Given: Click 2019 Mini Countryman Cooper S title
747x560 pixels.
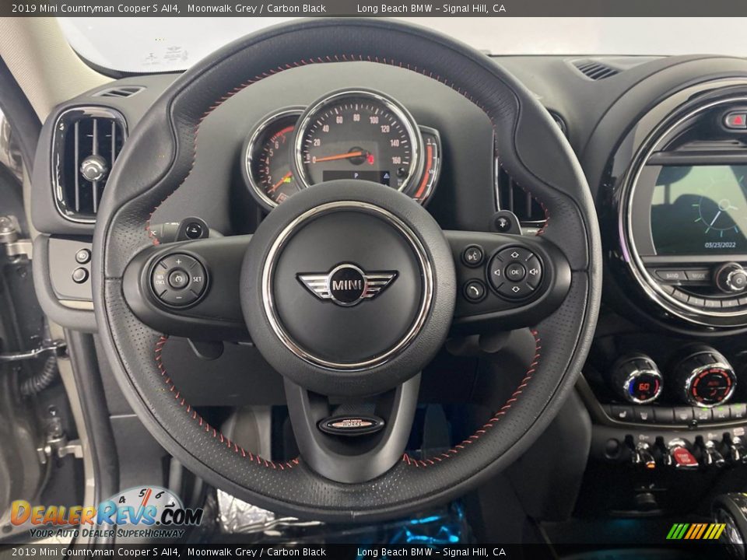Looking at the screenshot, I should click(95, 8).
